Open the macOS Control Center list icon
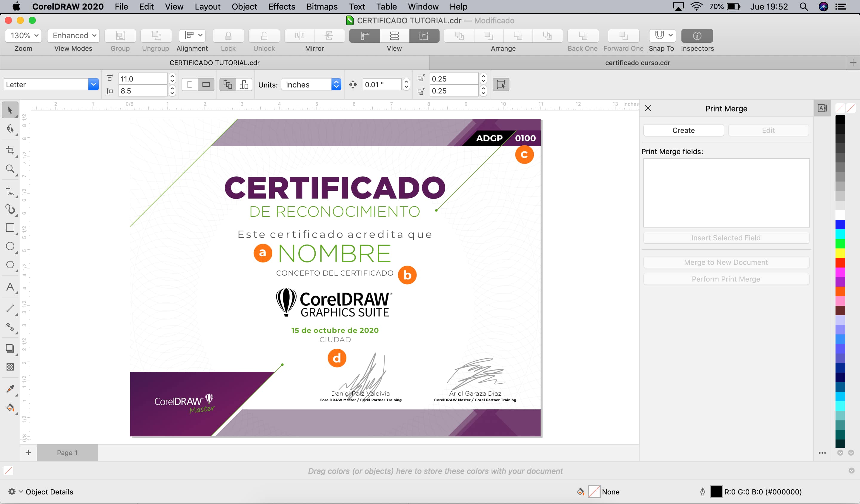This screenshot has width=860, height=504. tap(841, 7)
